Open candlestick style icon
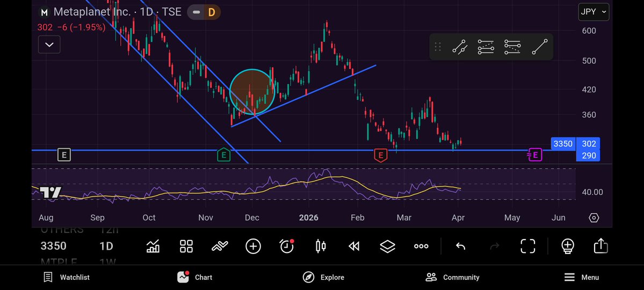644x290 pixels. (x=321, y=246)
